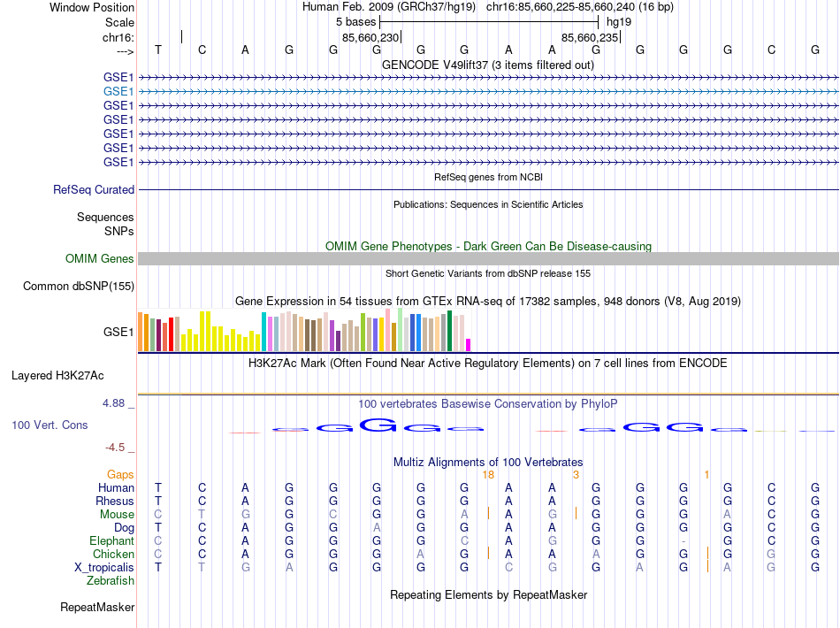Viewport: 840px width, 628px height.
Task: Click the bright red GTEx expression bar
Action: pyautogui.click(x=171, y=334)
